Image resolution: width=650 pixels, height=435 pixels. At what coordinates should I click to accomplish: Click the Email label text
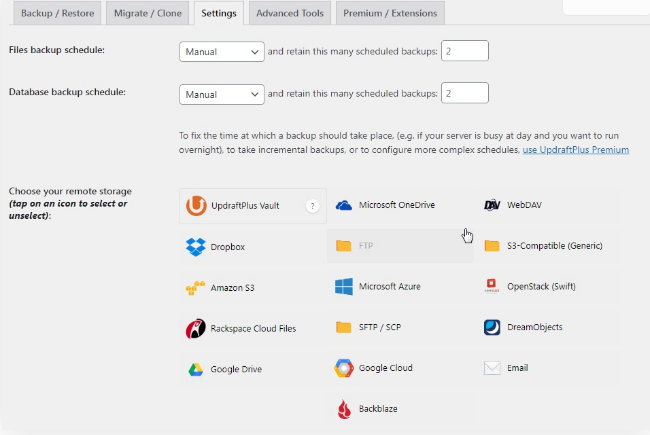[x=518, y=368]
